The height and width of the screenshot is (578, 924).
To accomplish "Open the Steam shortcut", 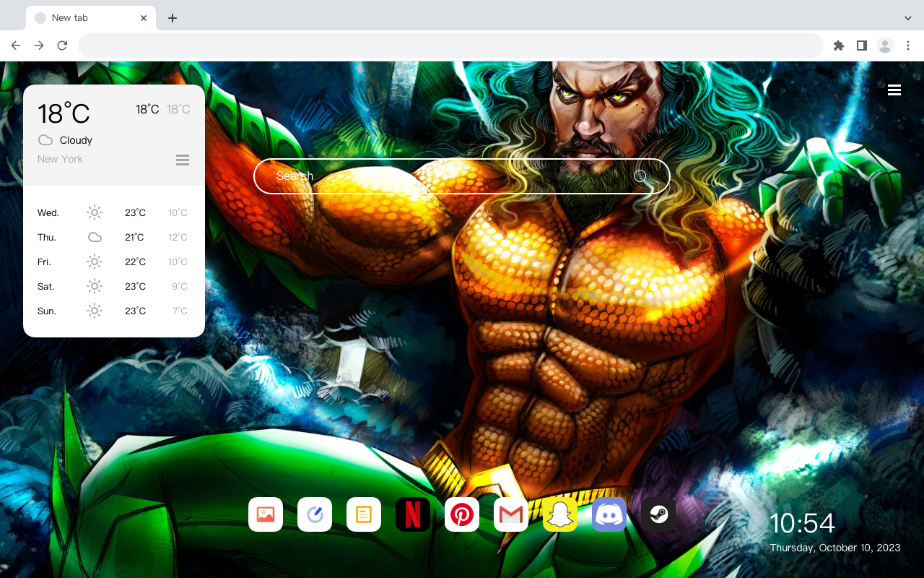I will tap(658, 514).
